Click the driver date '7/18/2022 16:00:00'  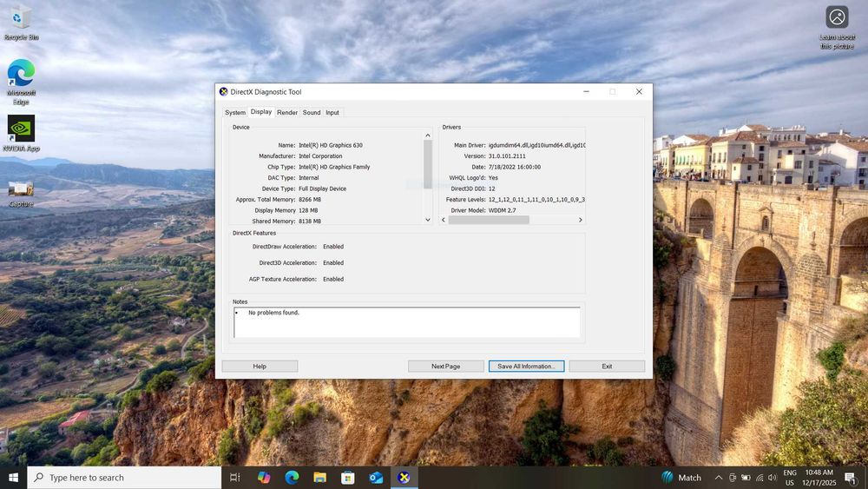(x=514, y=167)
